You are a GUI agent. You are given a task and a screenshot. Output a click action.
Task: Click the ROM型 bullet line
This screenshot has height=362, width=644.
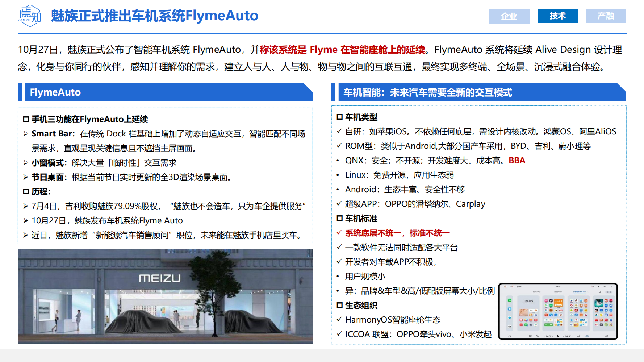click(x=464, y=146)
